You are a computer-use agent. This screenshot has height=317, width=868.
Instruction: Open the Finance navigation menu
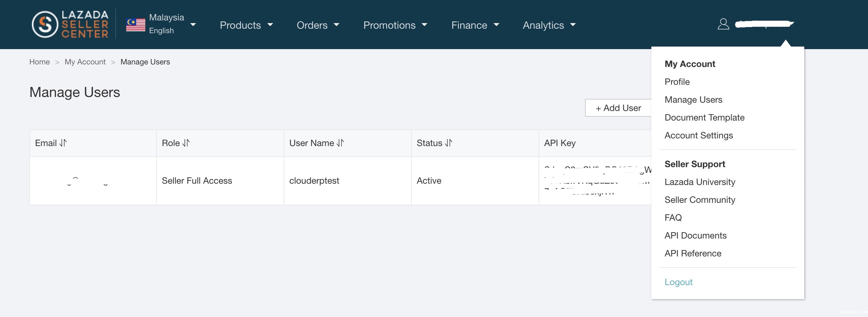[475, 25]
